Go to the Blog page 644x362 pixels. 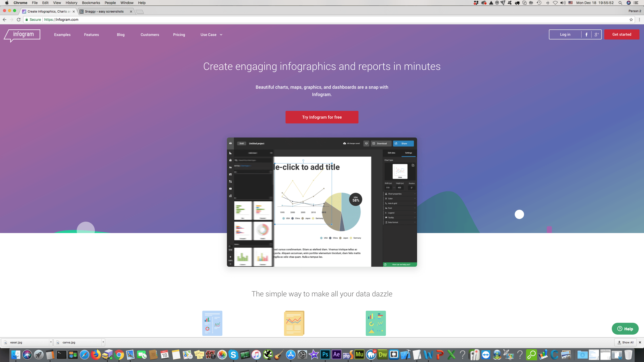click(120, 35)
